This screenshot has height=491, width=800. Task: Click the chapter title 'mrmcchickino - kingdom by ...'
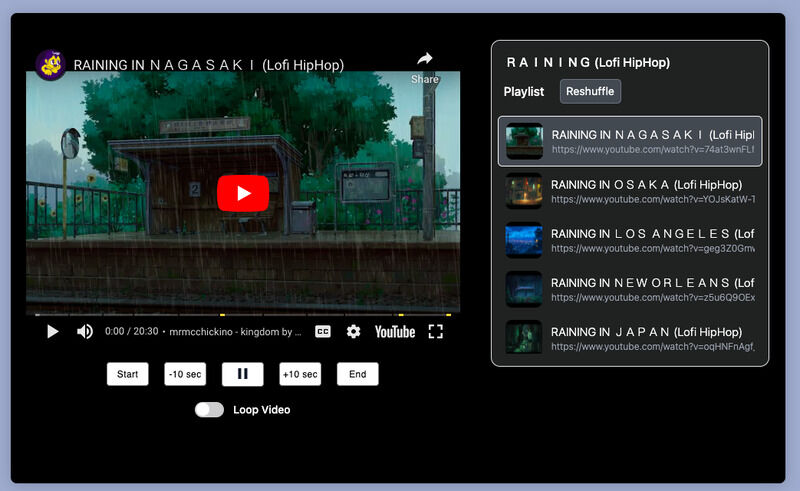[235, 332]
